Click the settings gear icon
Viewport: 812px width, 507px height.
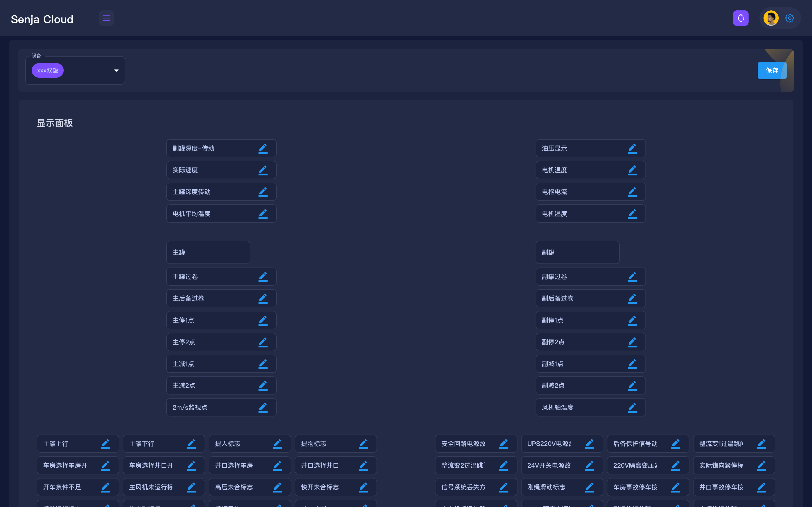[x=790, y=18]
